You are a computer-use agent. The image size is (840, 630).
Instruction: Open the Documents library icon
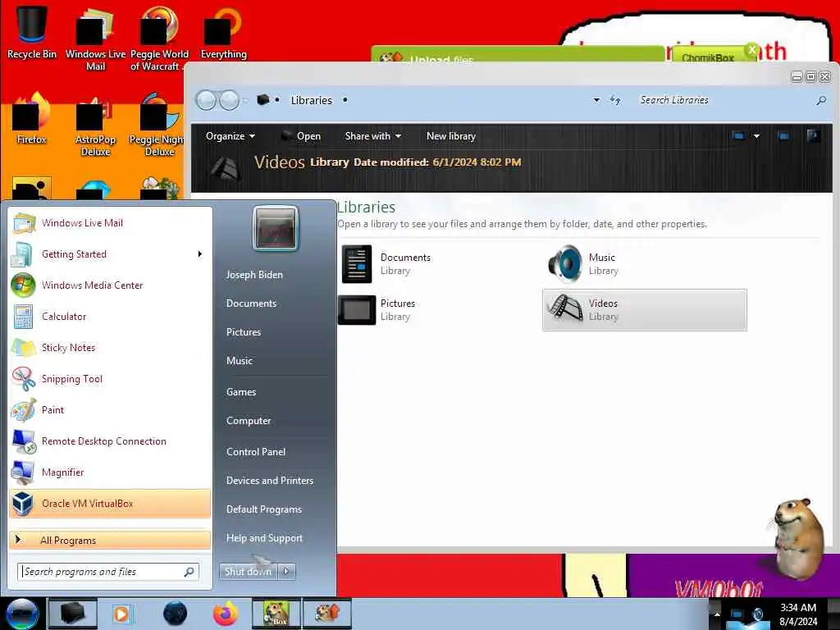coord(357,263)
